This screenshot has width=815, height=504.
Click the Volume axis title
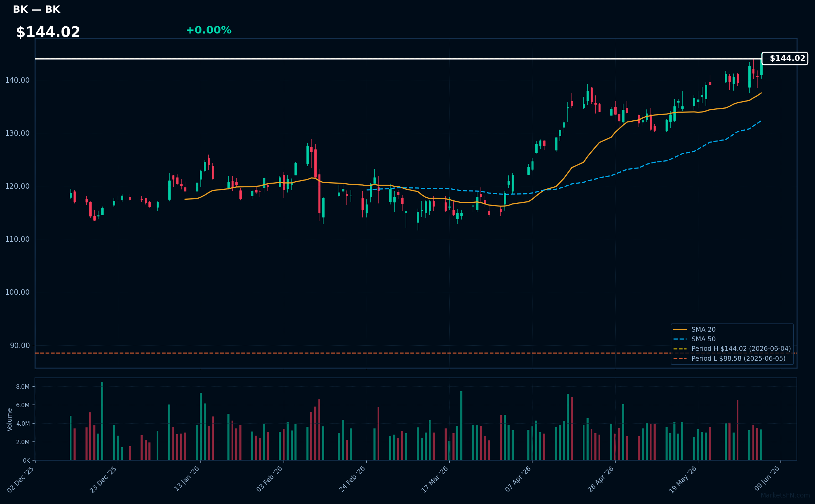(x=10, y=420)
